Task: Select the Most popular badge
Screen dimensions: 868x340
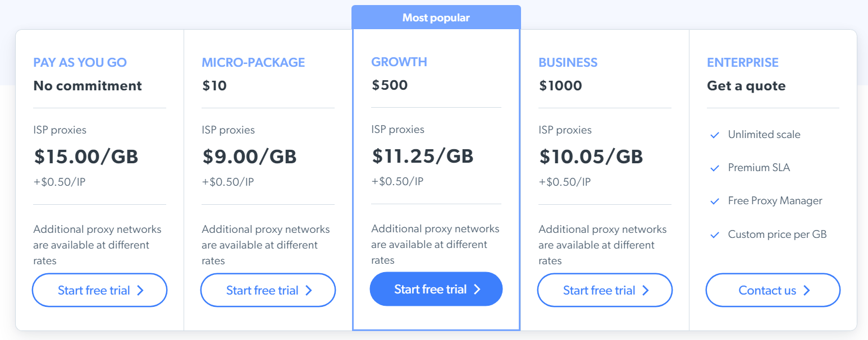Action: 436,18
